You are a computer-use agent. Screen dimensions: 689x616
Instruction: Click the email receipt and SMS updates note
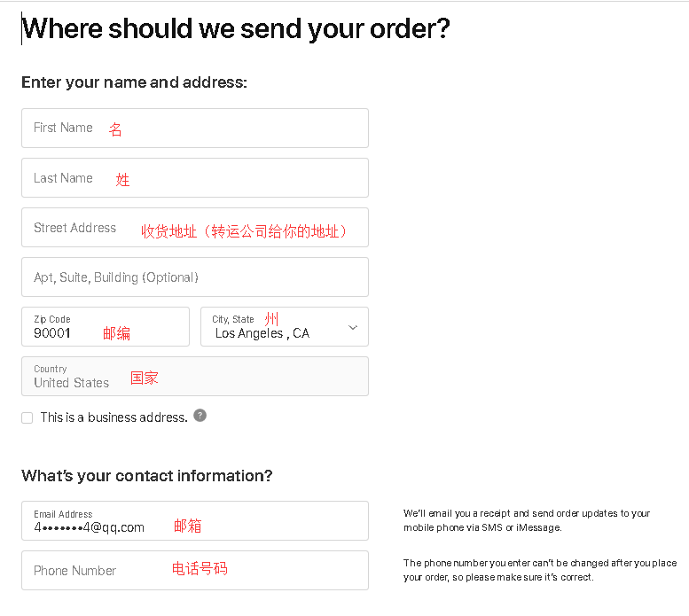(527, 520)
